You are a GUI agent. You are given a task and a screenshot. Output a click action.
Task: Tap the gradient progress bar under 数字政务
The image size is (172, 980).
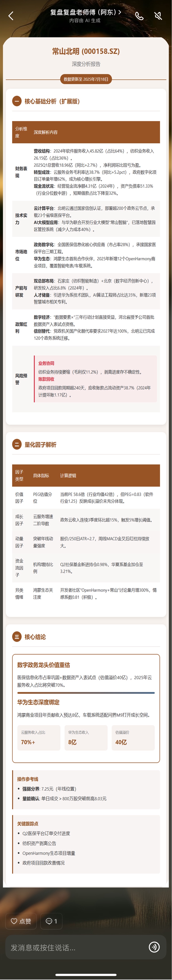pos(86,693)
